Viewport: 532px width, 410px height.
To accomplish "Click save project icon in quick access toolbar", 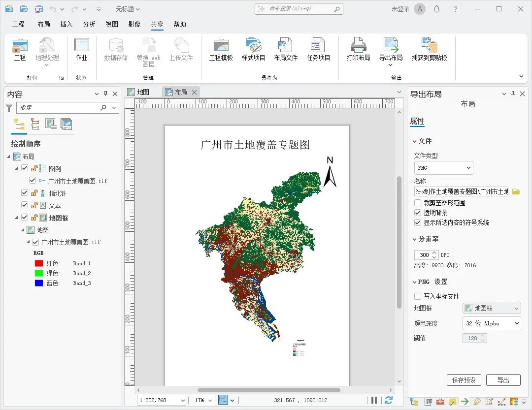I will click(39, 9).
